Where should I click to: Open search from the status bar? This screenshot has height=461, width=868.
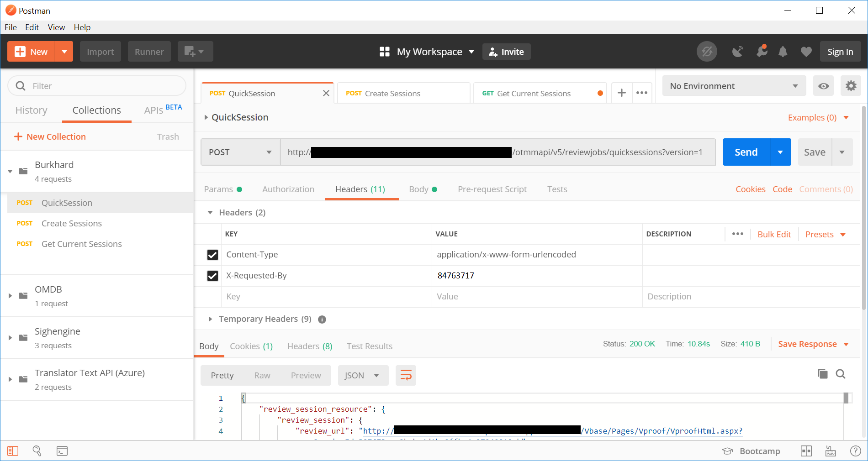[x=37, y=451]
